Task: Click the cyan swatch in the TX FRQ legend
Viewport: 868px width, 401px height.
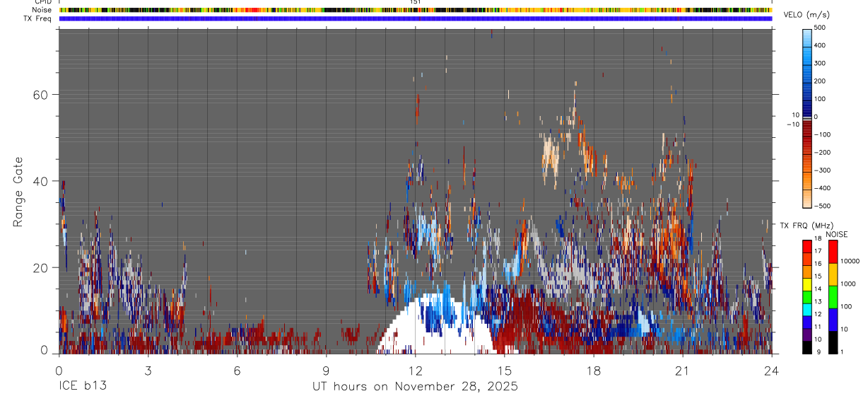Action: (807, 309)
